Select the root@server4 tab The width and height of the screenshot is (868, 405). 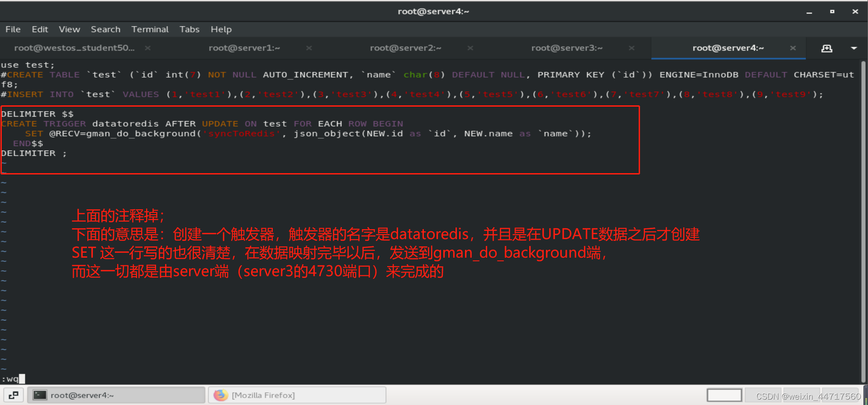pyautogui.click(x=728, y=48)
